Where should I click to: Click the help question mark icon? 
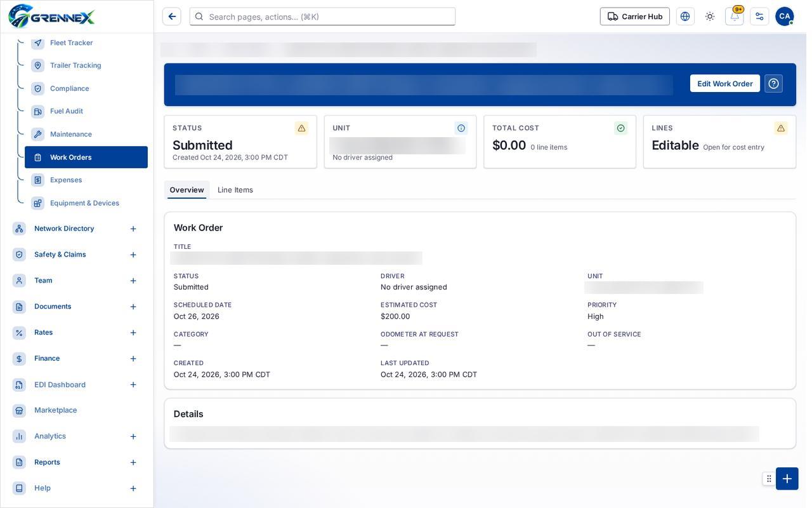(774, 84)
